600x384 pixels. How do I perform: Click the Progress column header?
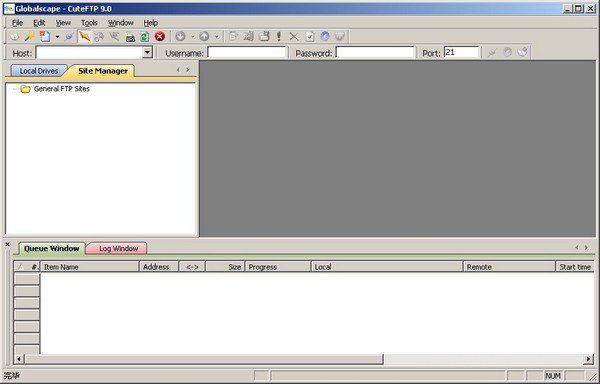[x=278, y=267]
